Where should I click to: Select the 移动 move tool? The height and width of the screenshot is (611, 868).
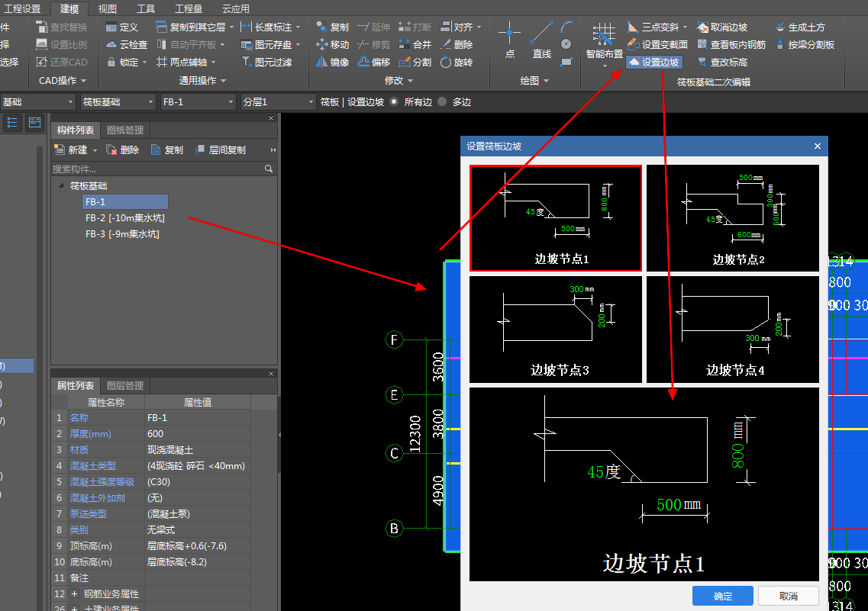333,44
